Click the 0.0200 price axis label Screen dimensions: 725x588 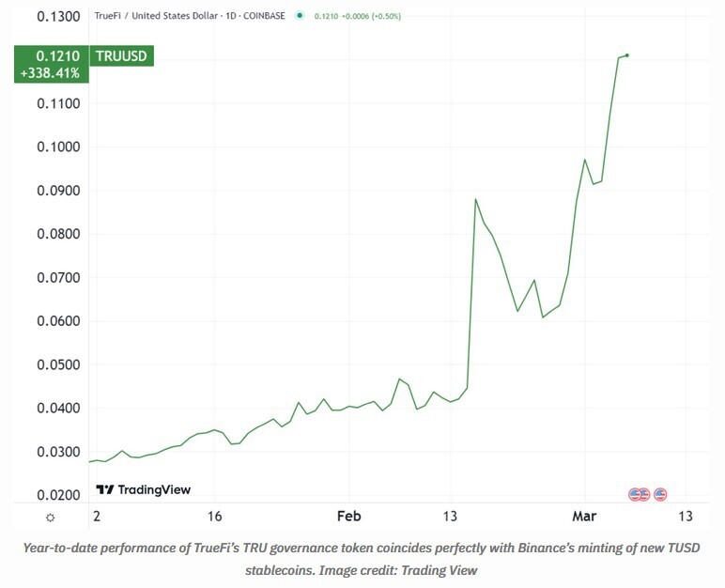coord(59,495)
